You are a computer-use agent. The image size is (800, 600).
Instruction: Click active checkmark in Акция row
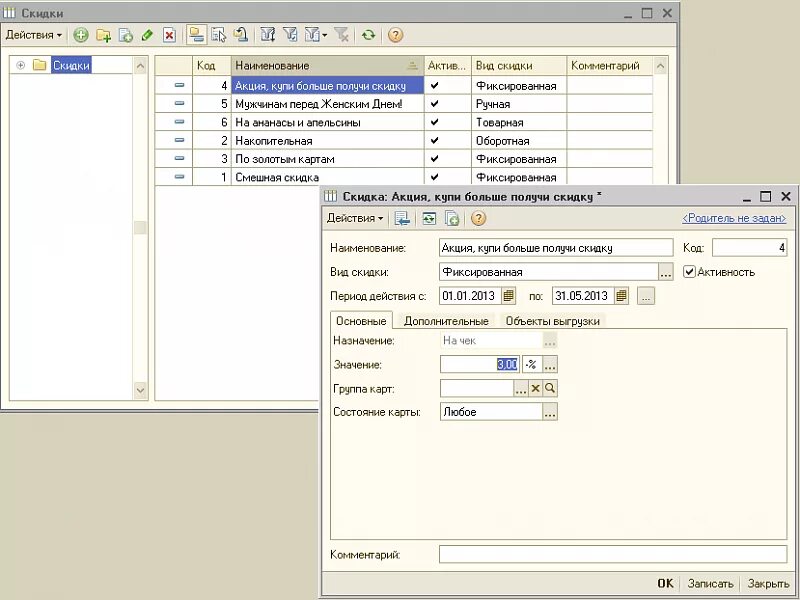[x=434, y=85]
